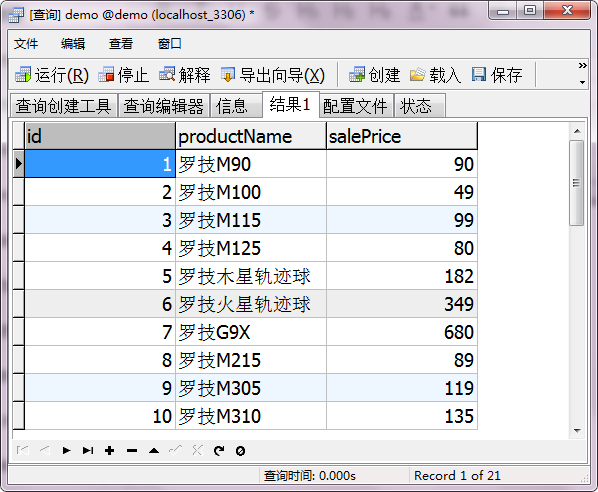Switch to 查询编辑器 tab

[x=164, y=106]
